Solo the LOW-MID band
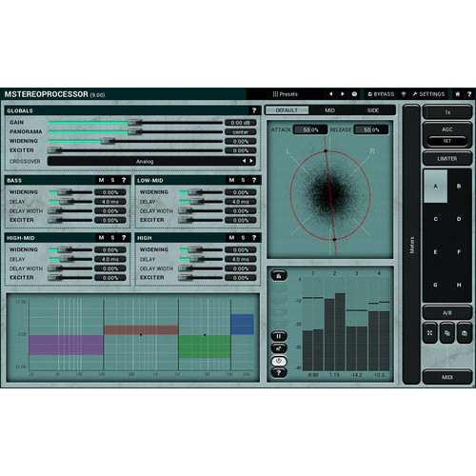Image resolution: width=476 pixels, height=476 pixels. click(x=243, y=180)
